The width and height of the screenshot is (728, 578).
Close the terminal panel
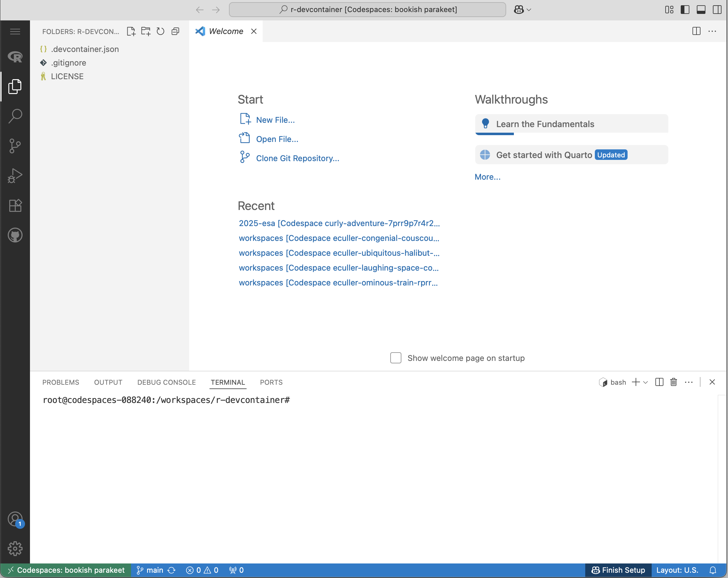pyautogui.click(x=712, y=382)
